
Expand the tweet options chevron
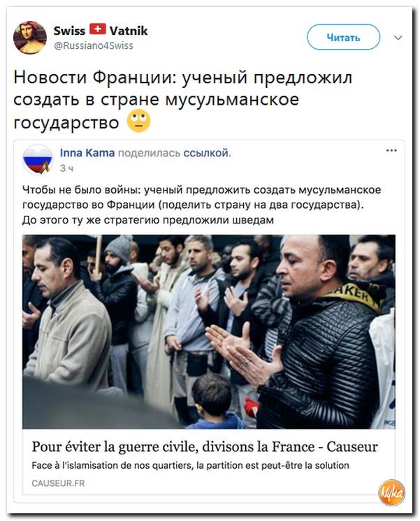[398, 38]
